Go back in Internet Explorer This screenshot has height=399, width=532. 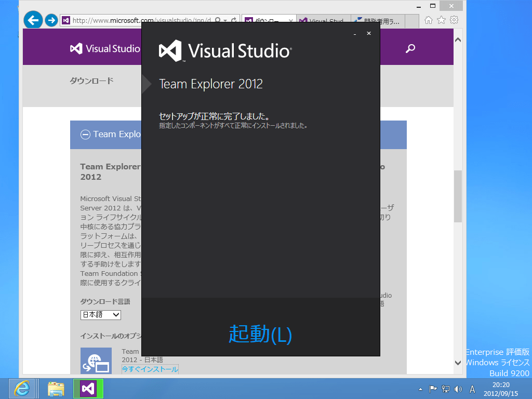pyautogui.click(x=33, y=20)
